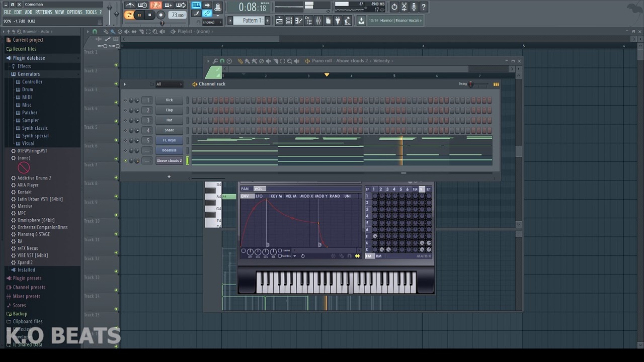Image resolution: width=644 pixels, height=362 pixels.
Task: Click the Clap channel button
Action: [169, 110]
